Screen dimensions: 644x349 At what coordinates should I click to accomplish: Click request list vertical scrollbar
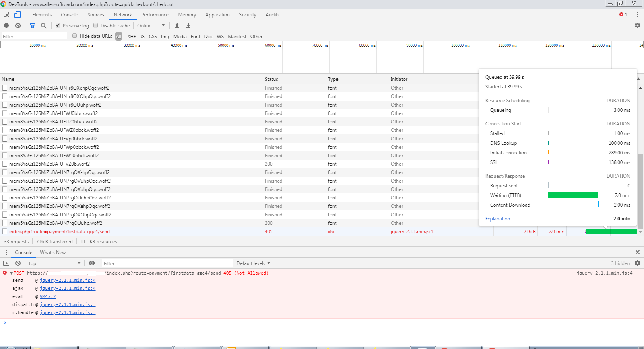point(640,191)
